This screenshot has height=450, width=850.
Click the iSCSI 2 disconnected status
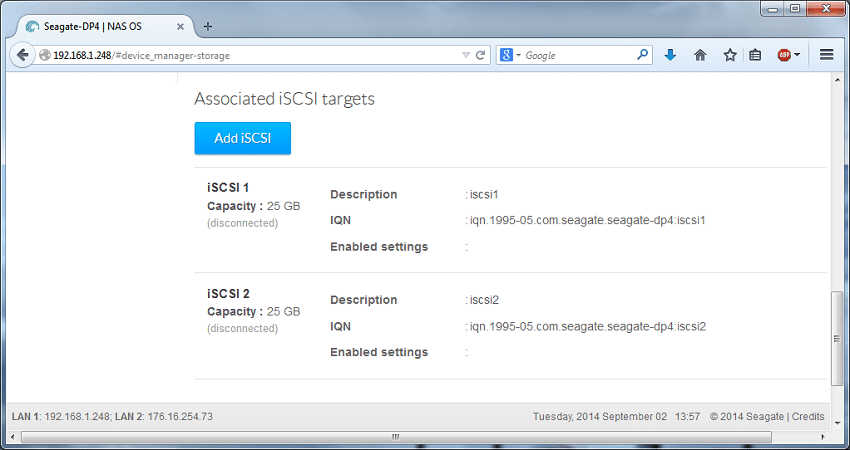pyautogui.click(x=242, y=329)
